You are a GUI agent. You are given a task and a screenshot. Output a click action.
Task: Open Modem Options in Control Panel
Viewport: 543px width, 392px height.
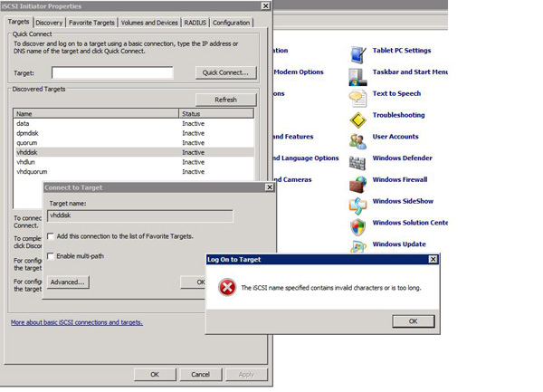pos(299,72)
